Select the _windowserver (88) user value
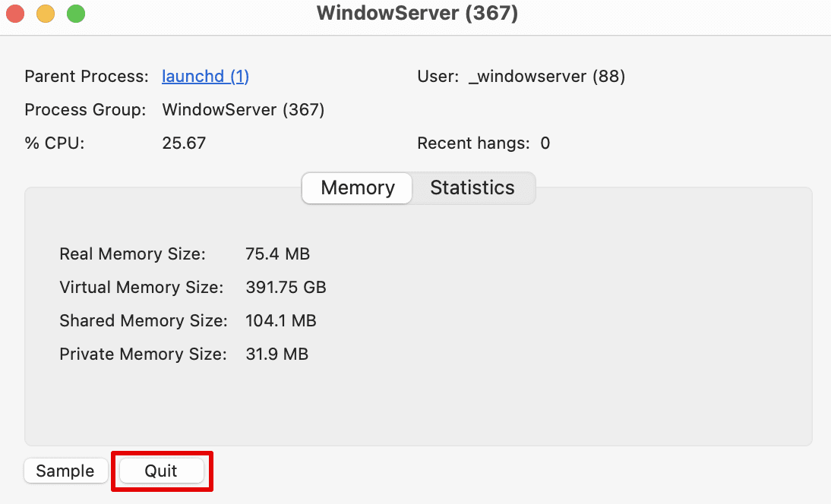 pyautogui.click(x=547, y=76)
